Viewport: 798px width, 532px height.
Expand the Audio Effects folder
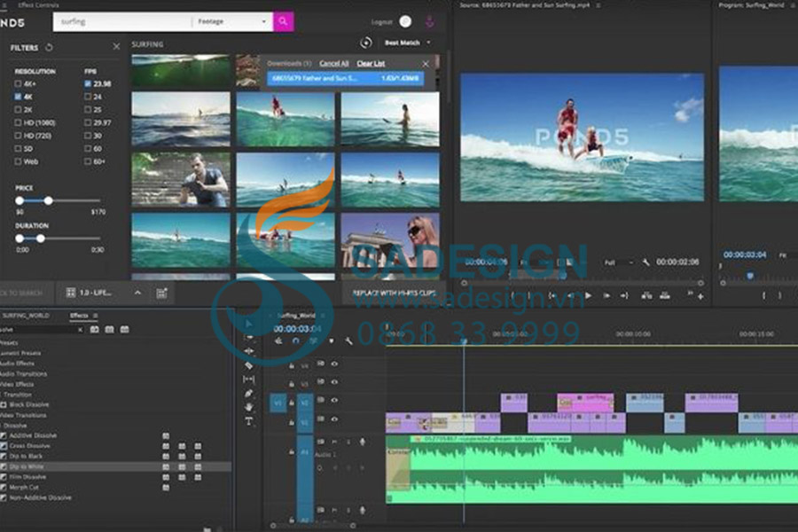point(17,364)
